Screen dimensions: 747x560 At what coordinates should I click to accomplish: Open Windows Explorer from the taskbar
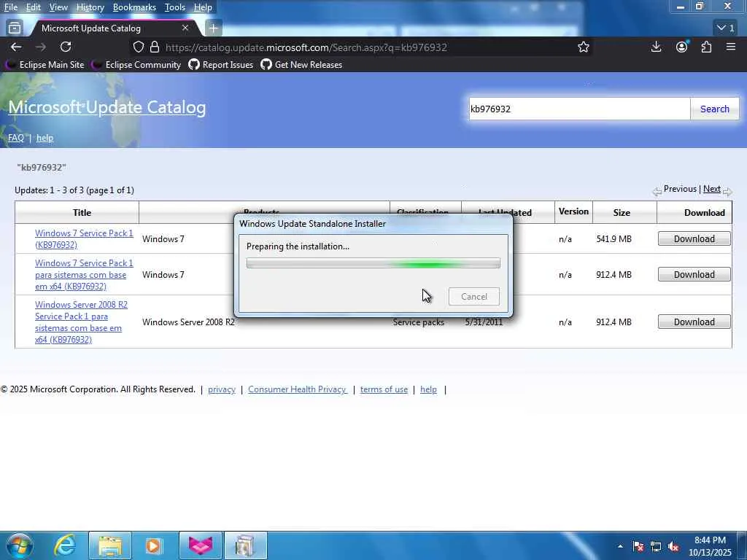(x=110, y=545)
